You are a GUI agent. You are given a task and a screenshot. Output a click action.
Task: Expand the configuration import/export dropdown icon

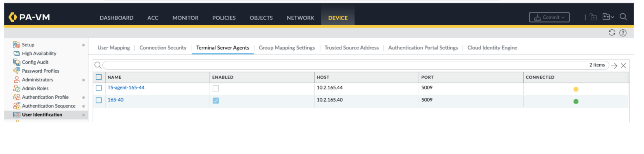(608, 17)
